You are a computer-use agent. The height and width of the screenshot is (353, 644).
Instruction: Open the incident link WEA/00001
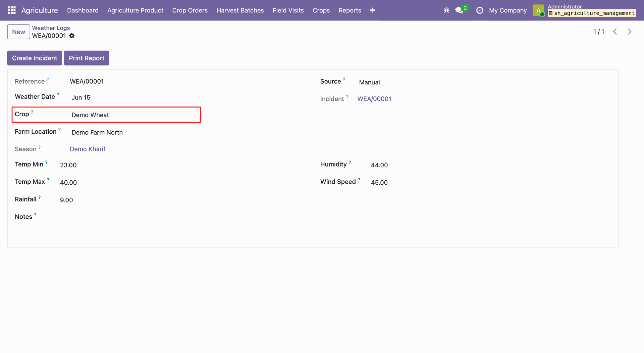(374, 99)
